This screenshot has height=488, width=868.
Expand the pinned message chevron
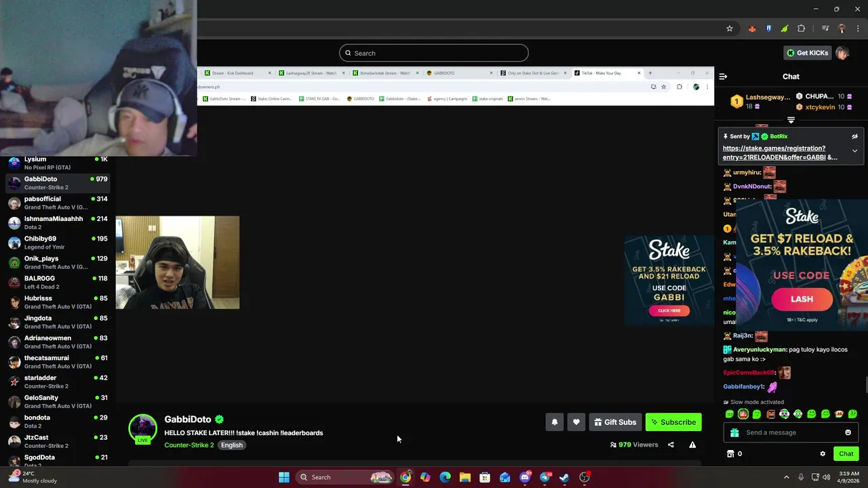click(854, 150)
